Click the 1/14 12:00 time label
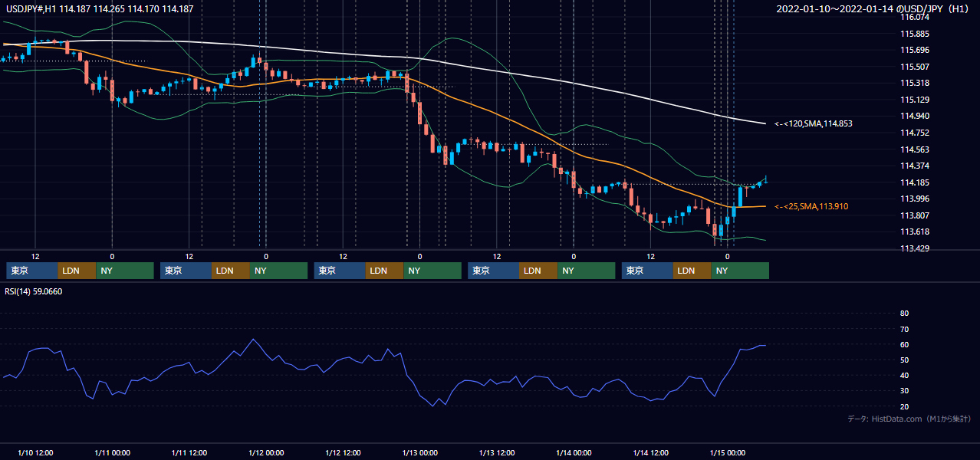Screen dimensions: 980x460 [x=651, y=452]
